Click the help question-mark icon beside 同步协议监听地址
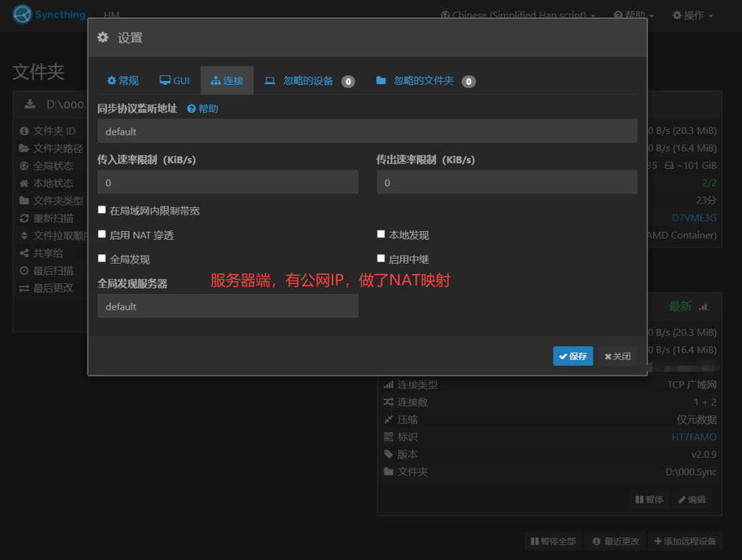Viewport: 742px width, 560px height. coord(191,109)
